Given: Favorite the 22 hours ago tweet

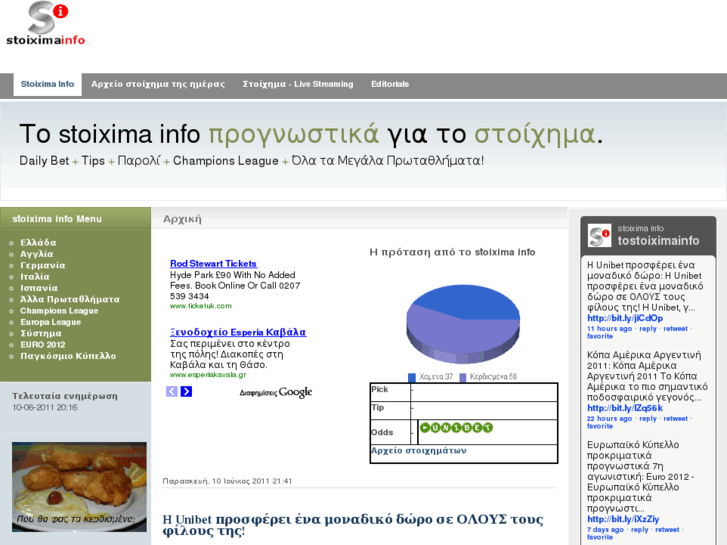Looking at the screenshot, I should (600, 426).
